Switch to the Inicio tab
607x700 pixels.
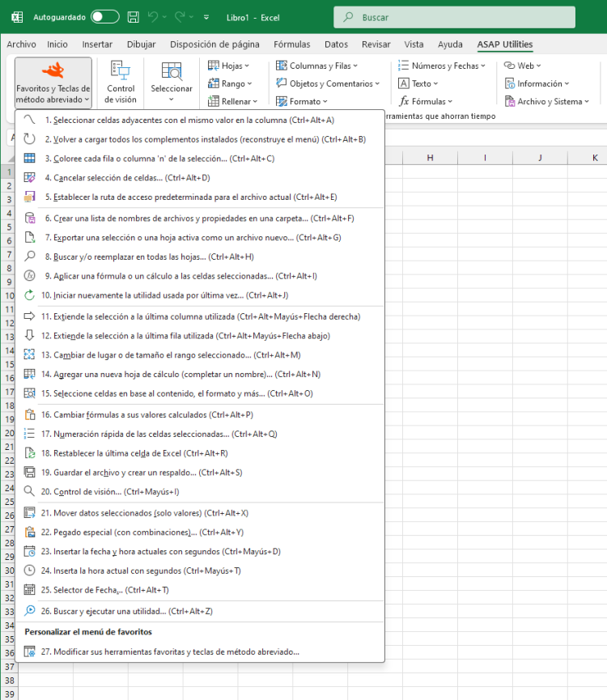coord(57,45)
